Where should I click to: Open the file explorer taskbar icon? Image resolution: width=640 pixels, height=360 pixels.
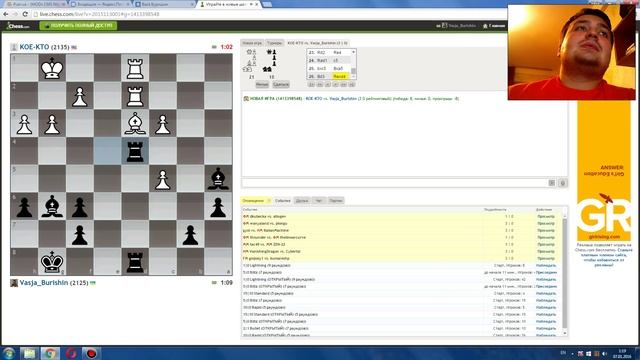(29, 353)
